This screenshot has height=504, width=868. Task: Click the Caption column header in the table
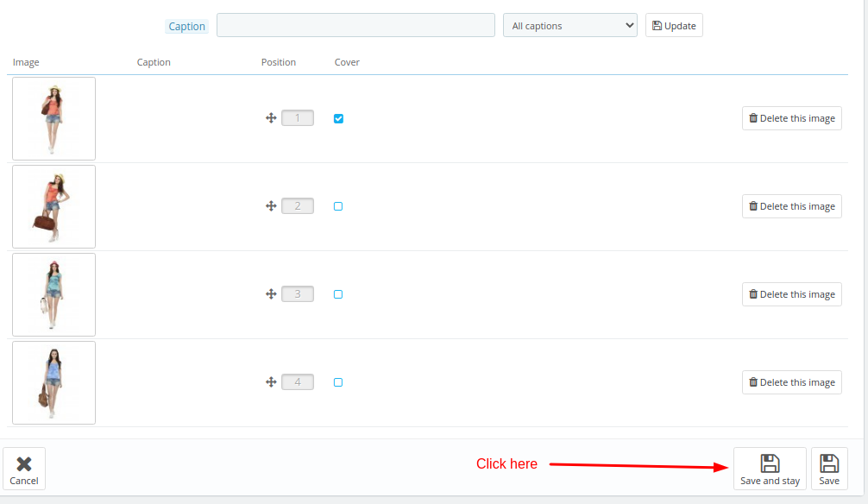coord(154,62)
